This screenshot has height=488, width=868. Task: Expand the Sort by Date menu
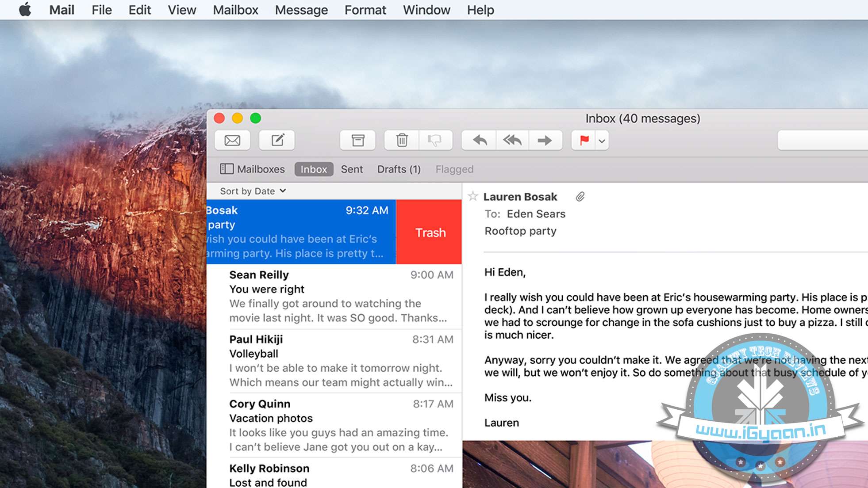[x=253, y=191]
